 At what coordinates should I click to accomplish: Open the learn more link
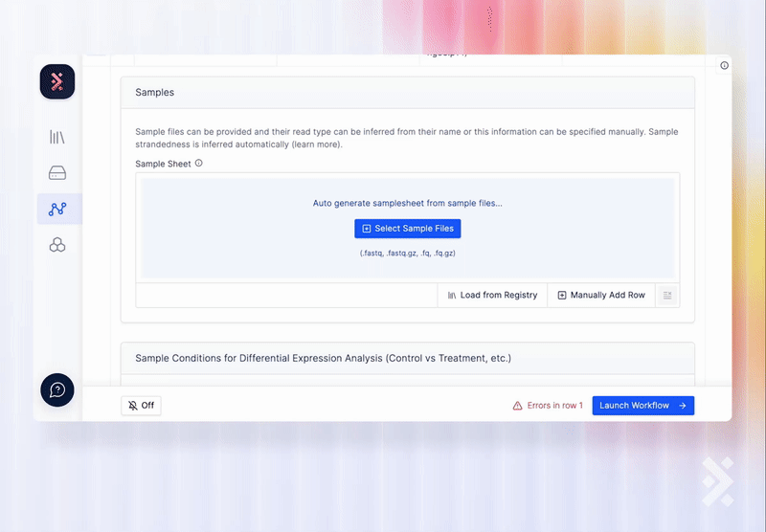coord(316,144)
